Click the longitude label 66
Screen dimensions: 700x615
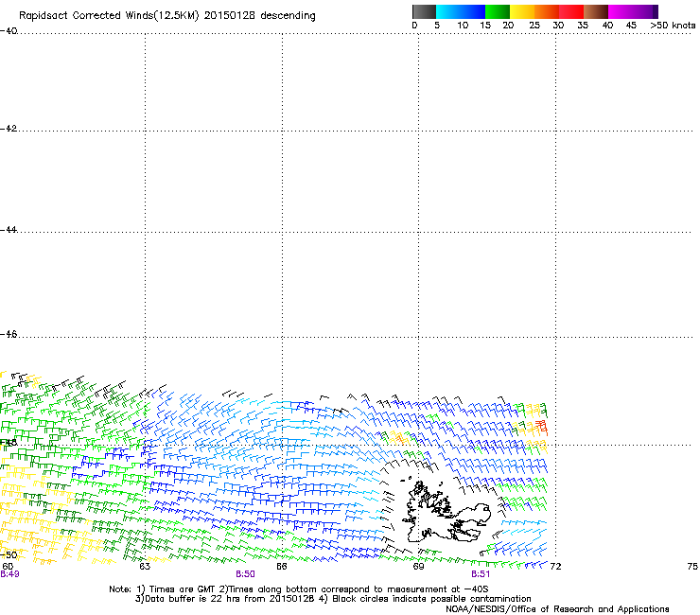click(x=282, y=567)
